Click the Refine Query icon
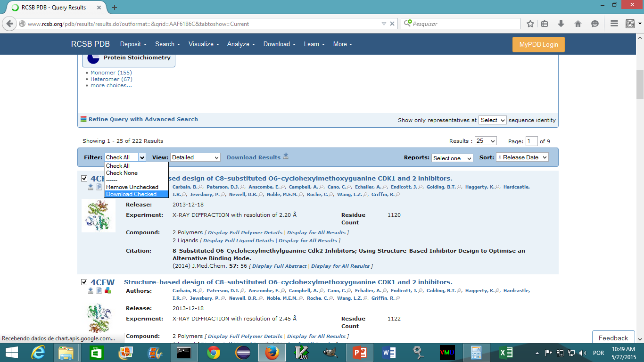Viewport: 644px width, 362px height. pos(83,119)
